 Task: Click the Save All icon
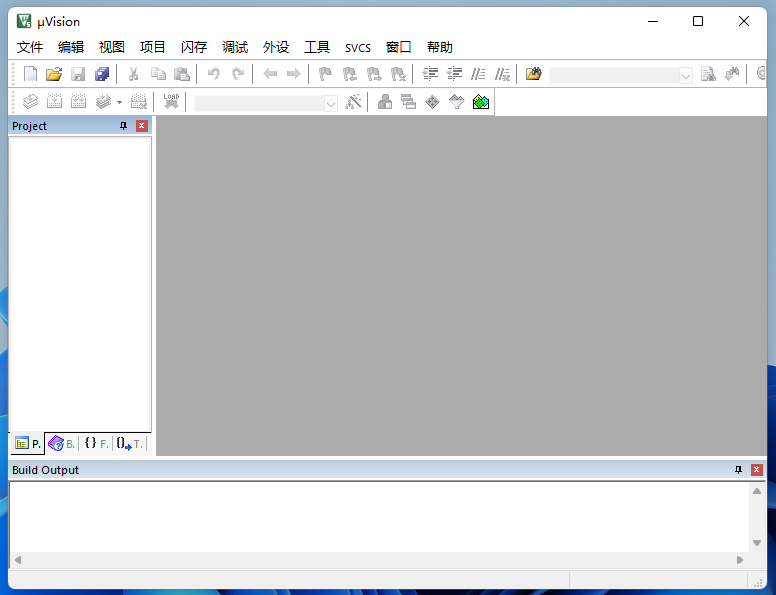pyautogui.click(x=102, y=74)
